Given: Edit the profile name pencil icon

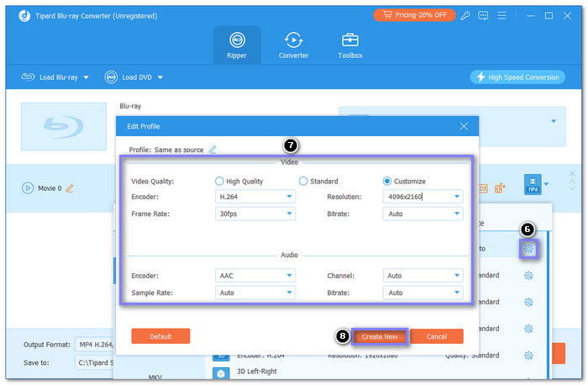Looking at the screenshot, I should (x=213, y=150).
